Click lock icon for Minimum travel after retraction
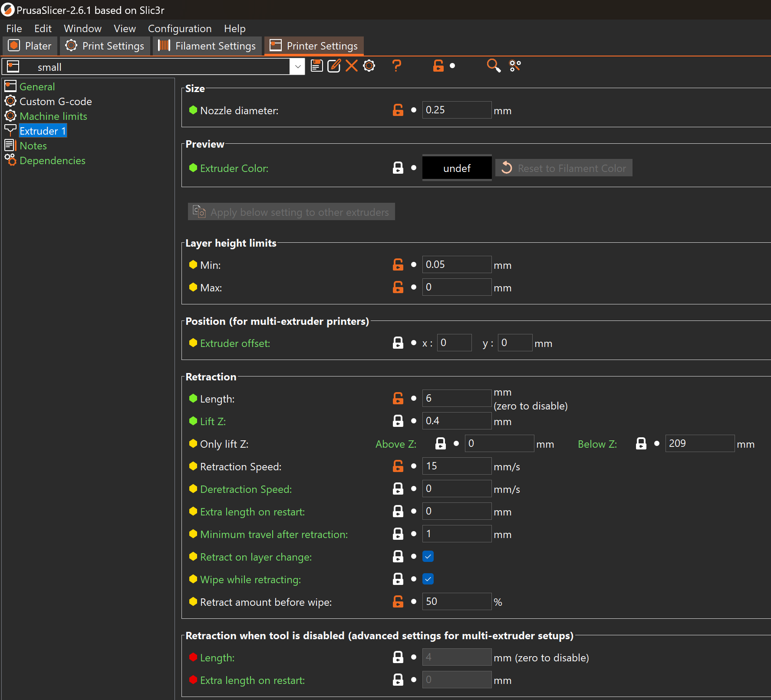This screenshot has width=771, height=700. pos(398,534)
